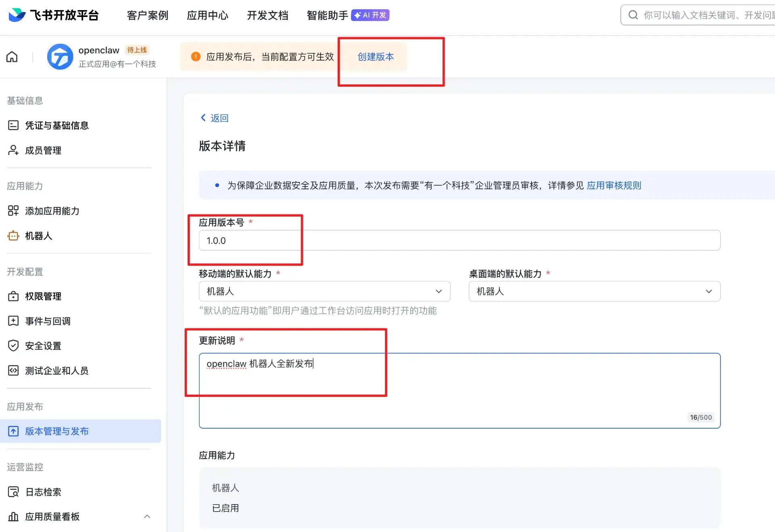Click the 日志检索 search-log icon
The height and width of the screenshot is (532, 775).
[x=13, y=492]
